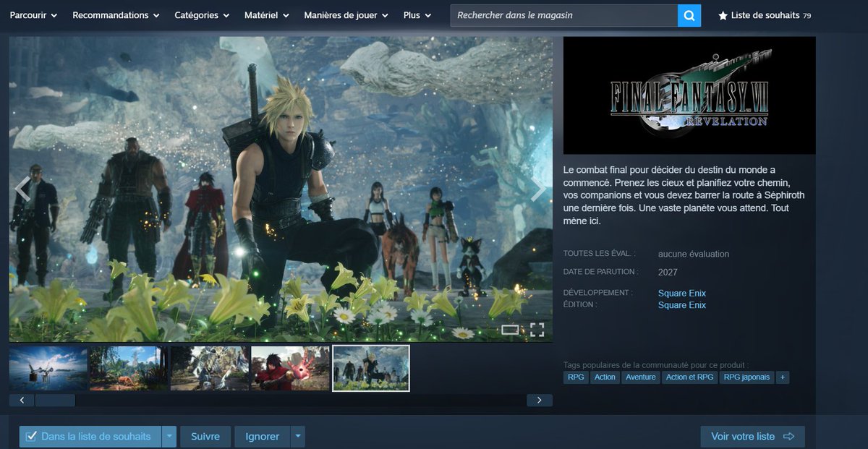868x449 pixels.
Task: Select the RPG tag
Action: (576, 377)
